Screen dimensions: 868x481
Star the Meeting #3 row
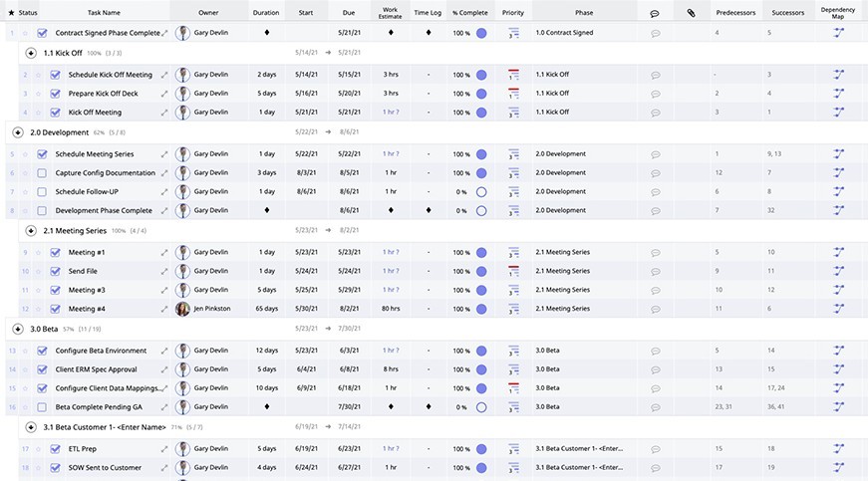[x=38, y=290]
